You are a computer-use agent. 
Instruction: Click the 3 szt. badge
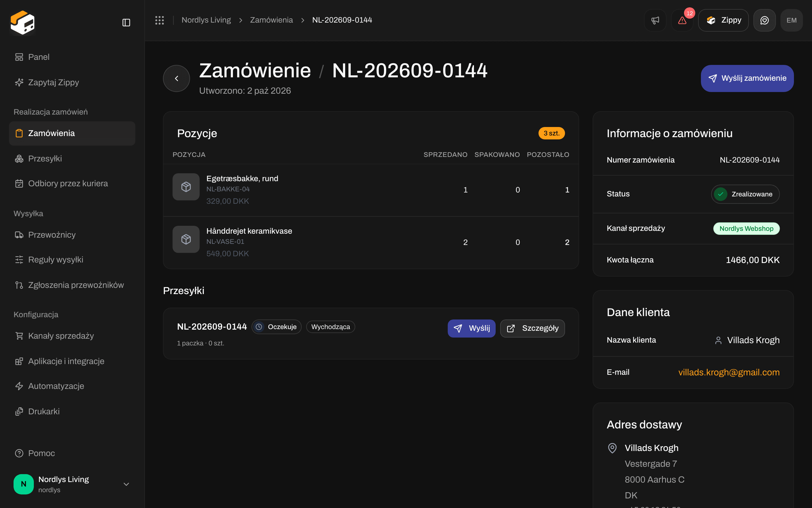(551, 133)
